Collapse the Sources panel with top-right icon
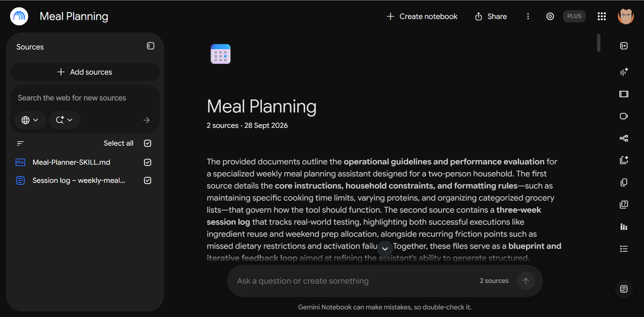 point(151,46)
